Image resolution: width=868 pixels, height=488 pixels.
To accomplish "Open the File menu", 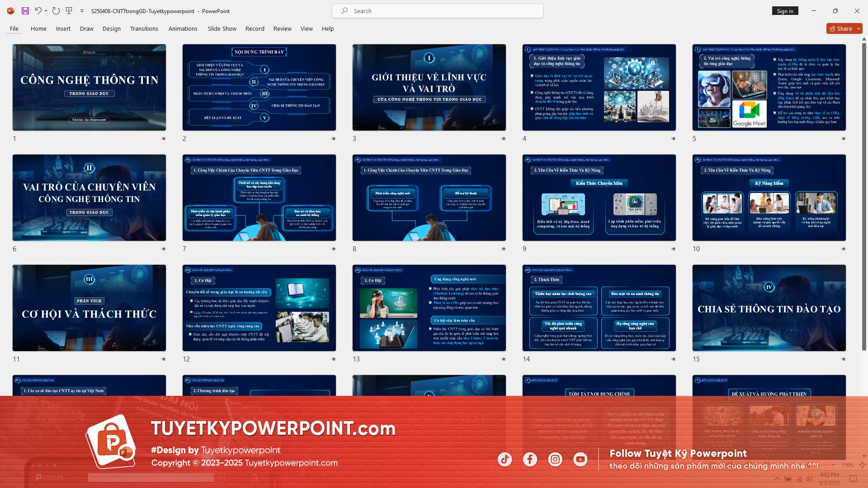I will coord(14,28).
